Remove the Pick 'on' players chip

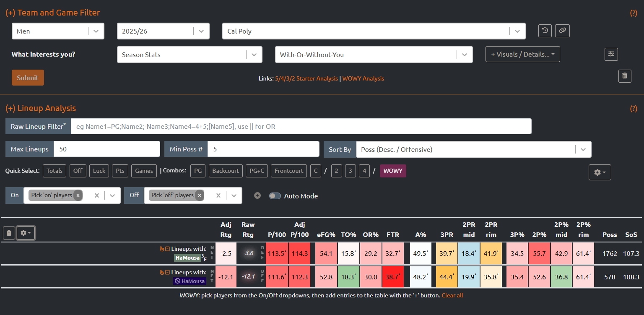(x=78, y=195)
